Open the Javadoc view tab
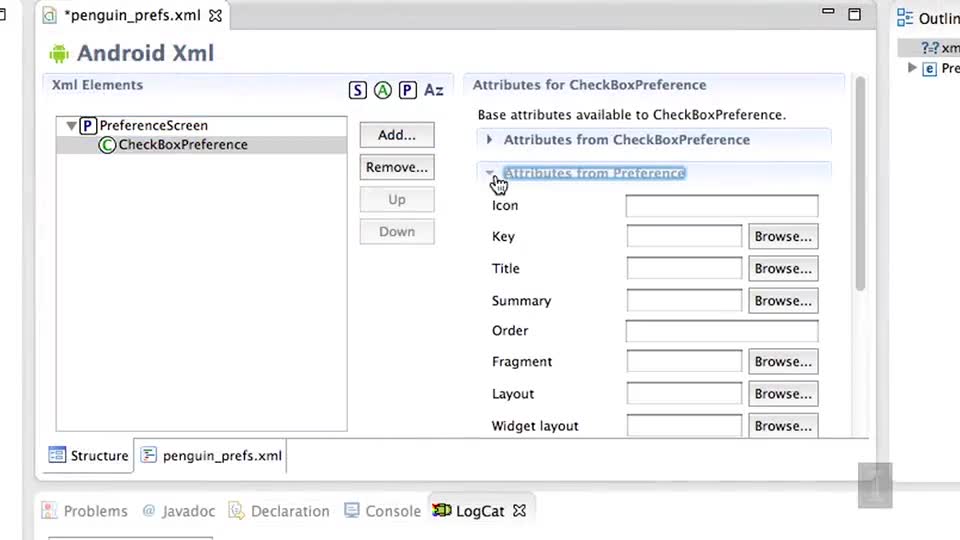960x540 pixels. 179,511
